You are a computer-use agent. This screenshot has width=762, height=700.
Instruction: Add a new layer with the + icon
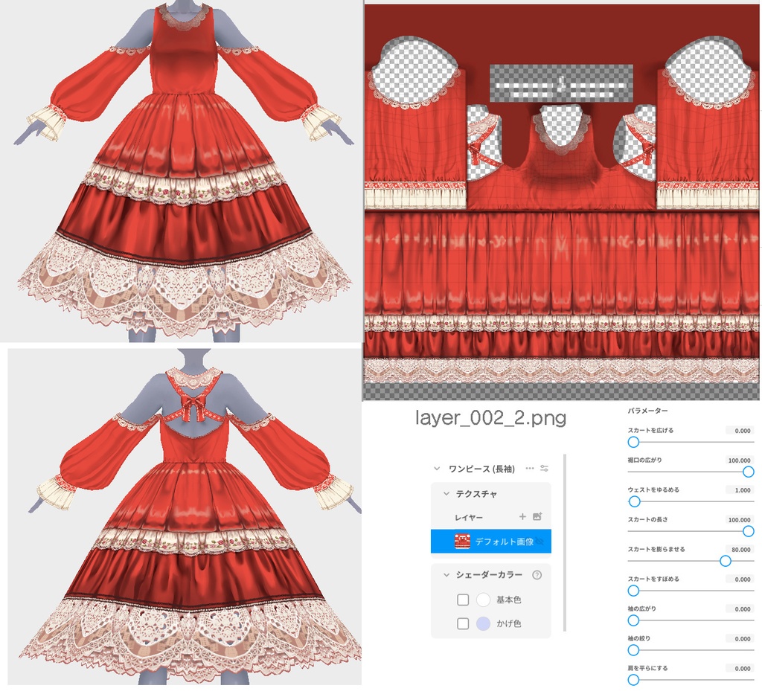click(x=522, y=516)
